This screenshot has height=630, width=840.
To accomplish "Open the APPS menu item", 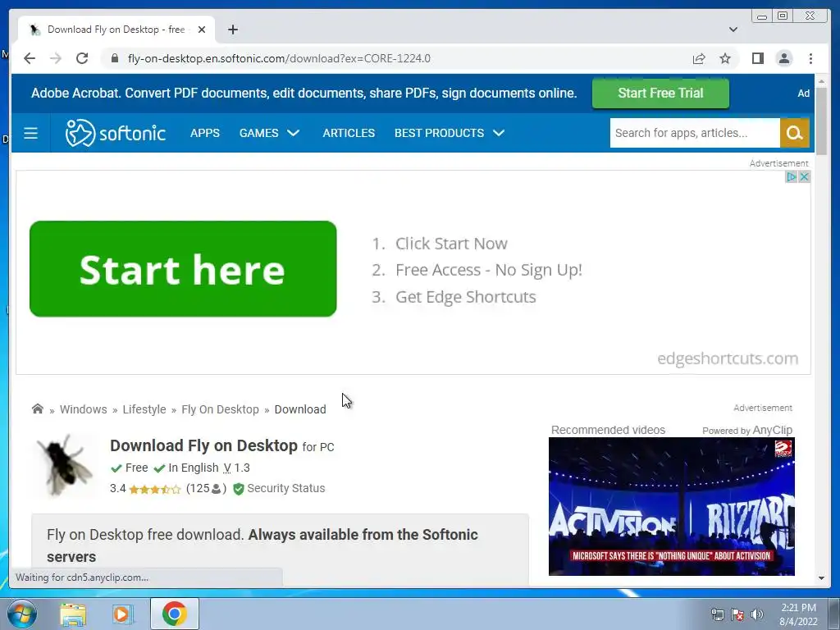I will [x=204, y=133].
